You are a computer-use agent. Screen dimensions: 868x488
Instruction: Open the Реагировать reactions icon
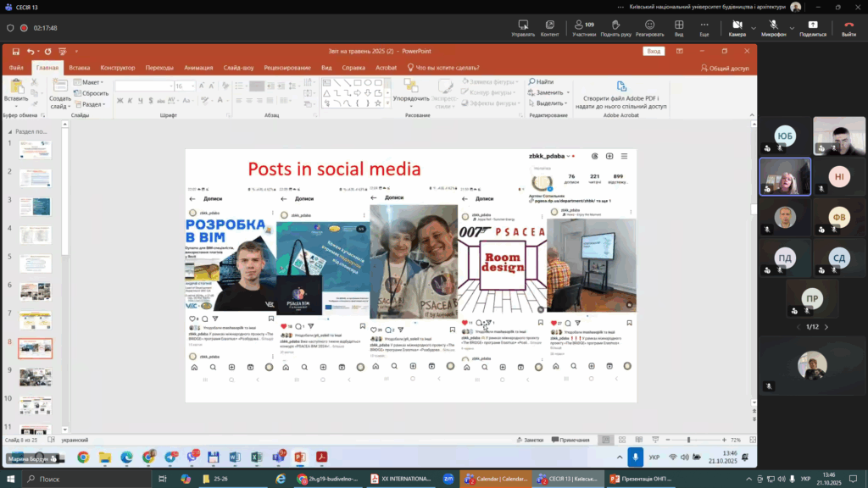(x=649, y=25)
